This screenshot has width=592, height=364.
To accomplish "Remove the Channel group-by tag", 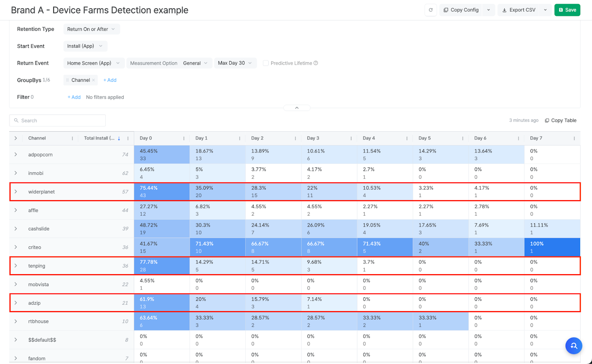I will [94, 80].
